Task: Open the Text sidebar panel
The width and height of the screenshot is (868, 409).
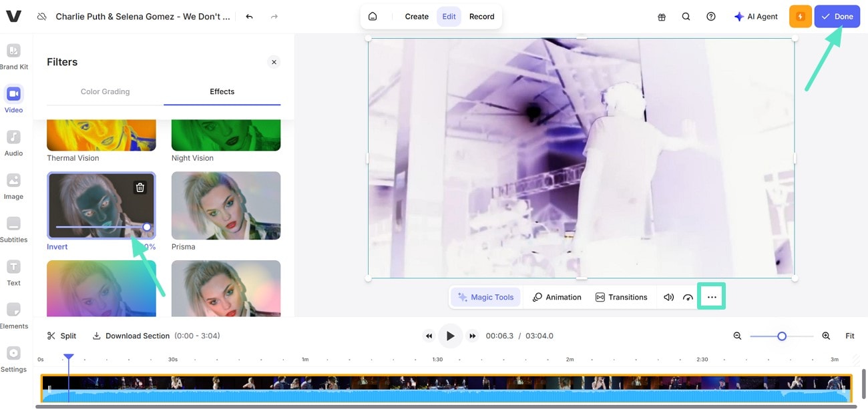Action: click(14, 272)
